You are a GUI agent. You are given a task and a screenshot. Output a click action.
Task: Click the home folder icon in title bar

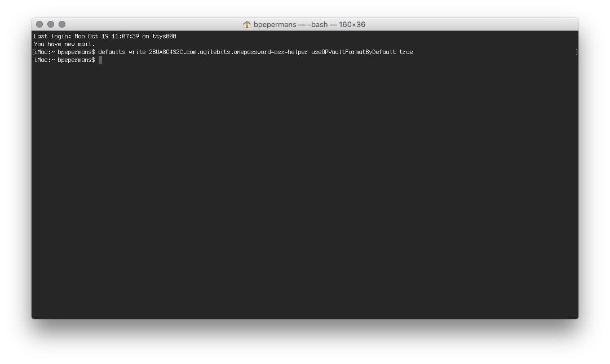tap(246, 24)
